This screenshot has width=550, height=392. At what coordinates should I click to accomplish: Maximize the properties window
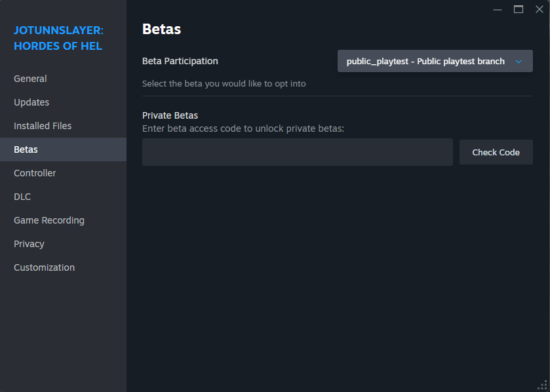coord(519,9)
